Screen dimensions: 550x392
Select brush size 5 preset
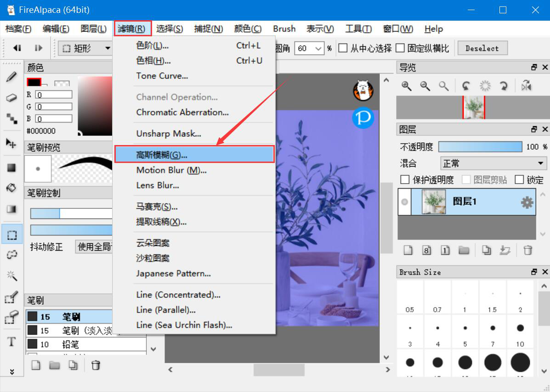click(x=465, y=331)
